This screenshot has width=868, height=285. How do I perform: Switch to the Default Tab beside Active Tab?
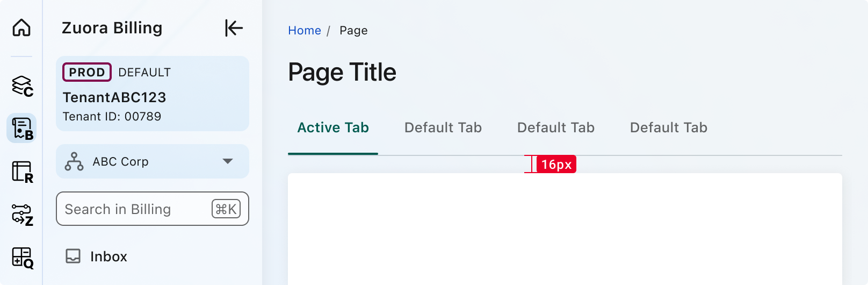click(x=443, y=128)
